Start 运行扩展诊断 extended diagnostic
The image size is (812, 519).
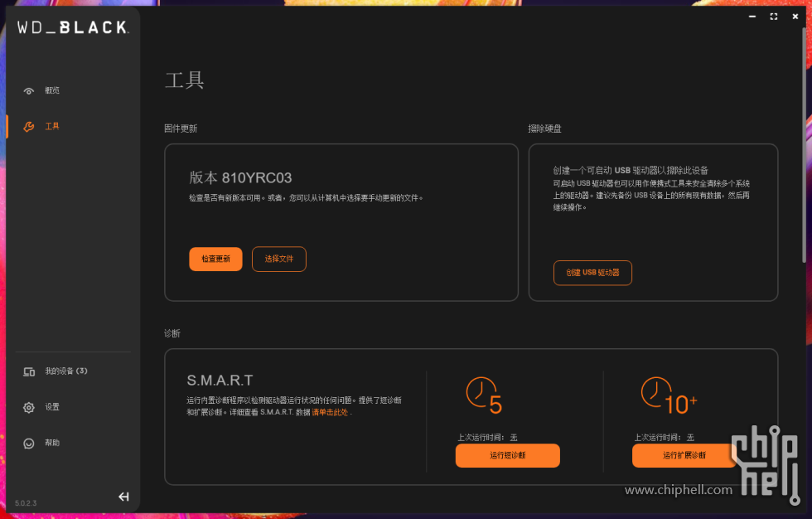[684, 455]
